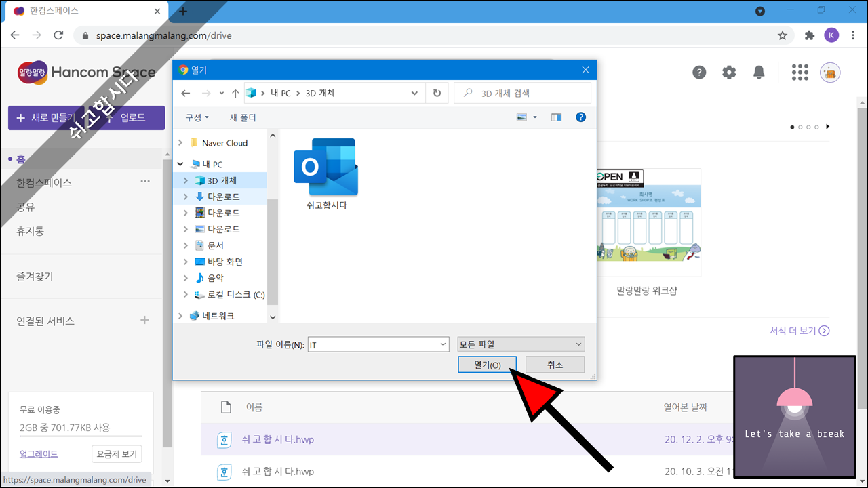Image resolution: width=868 pixels, height=488 pixels.
Task: Click 내 PC in the address path
Action: 280,93
